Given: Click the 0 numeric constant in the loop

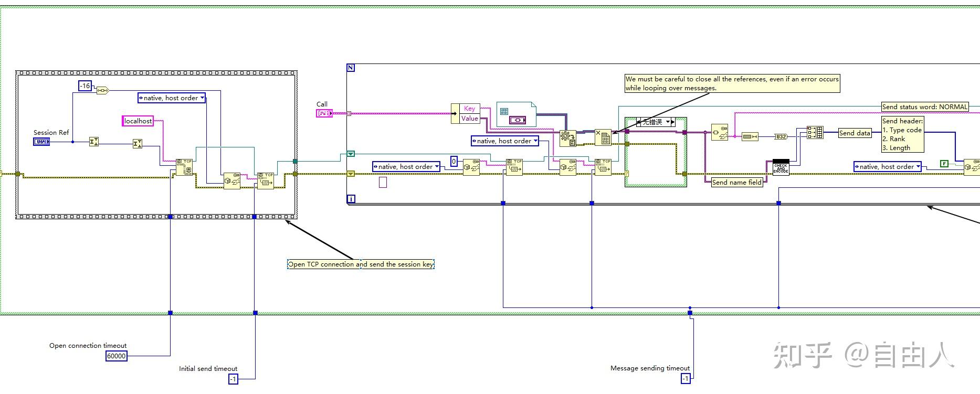Looking at the screenshot, I should [x=454, y=161].
